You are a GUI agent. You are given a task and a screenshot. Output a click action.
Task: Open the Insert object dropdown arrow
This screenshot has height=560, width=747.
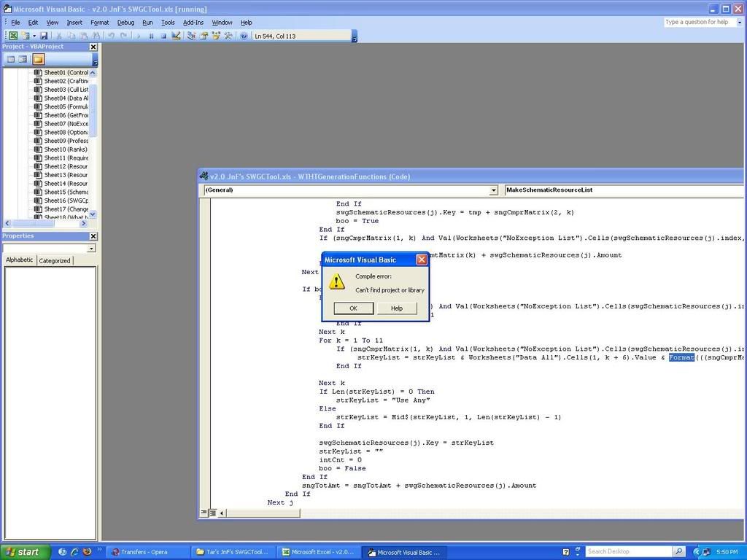point(34,36)
